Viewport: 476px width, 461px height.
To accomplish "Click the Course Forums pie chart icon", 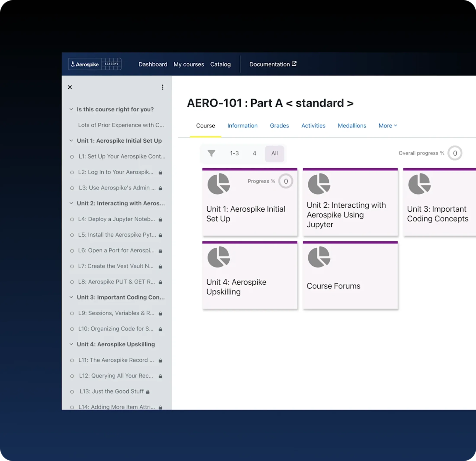I will (x=319, y=257).
